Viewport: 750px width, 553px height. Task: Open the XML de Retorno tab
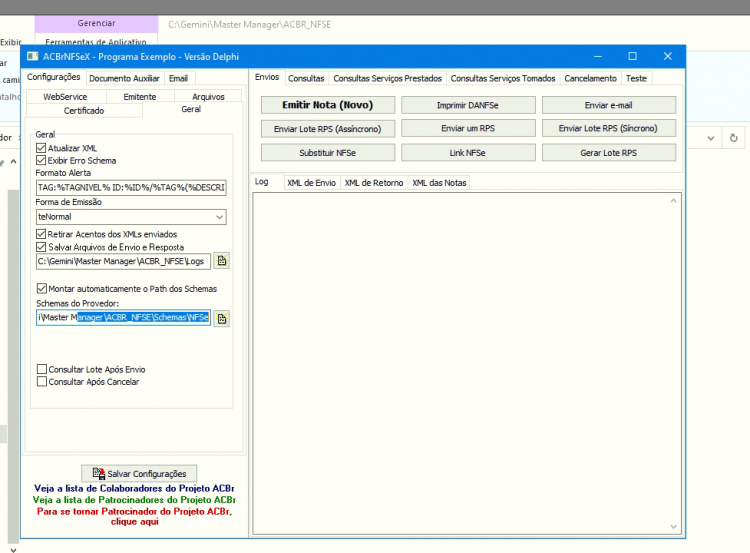374,183
